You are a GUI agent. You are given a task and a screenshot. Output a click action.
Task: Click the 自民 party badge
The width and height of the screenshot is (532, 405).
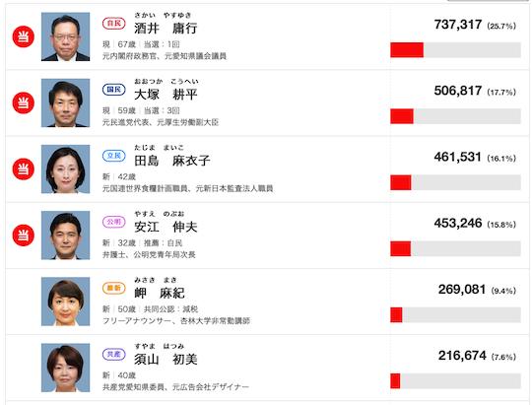click(x=113, y=23)
